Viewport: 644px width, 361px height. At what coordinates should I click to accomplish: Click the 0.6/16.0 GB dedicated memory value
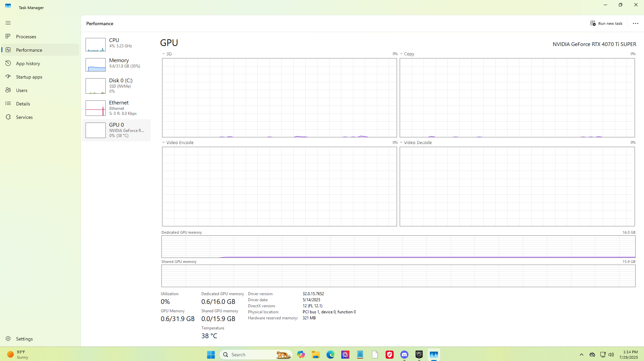tap(218, 301)
